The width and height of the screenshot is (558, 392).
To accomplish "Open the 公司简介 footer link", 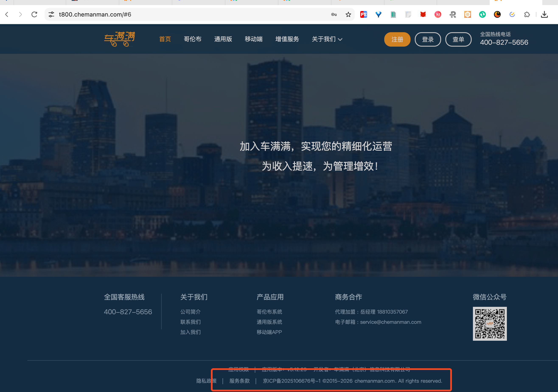I will pyautogui.click(x=190, y=312).
